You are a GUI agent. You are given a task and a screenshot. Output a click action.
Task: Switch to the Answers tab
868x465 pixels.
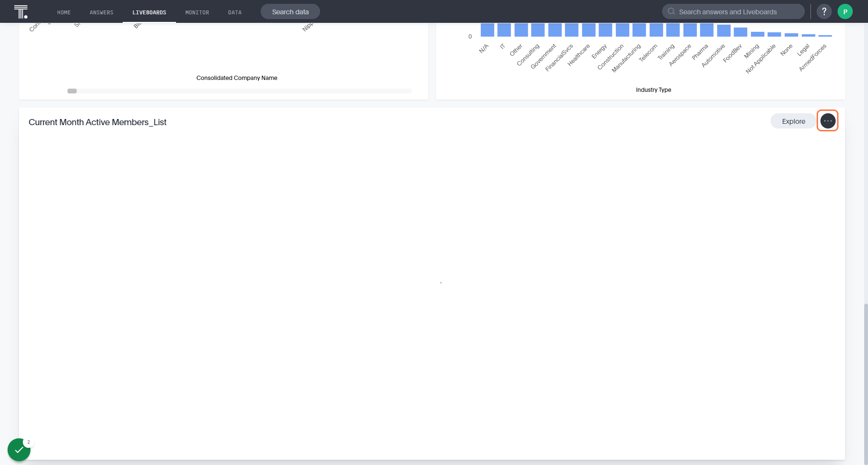101,12
